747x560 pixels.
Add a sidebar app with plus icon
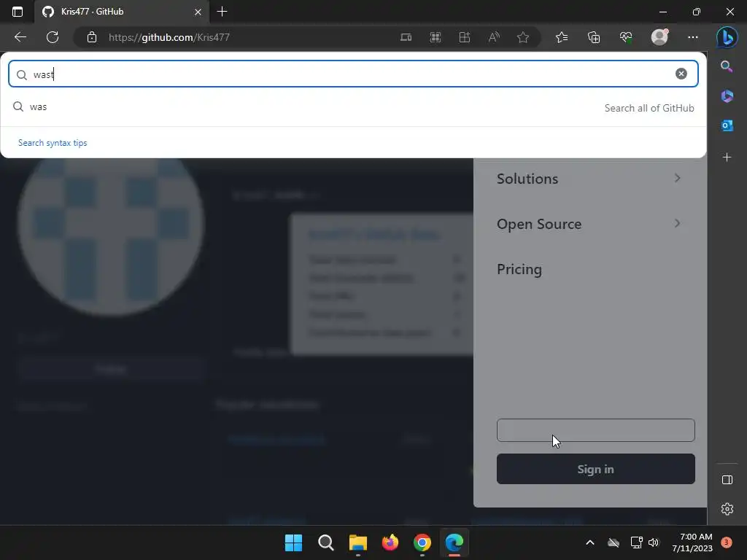coord(727,157)
